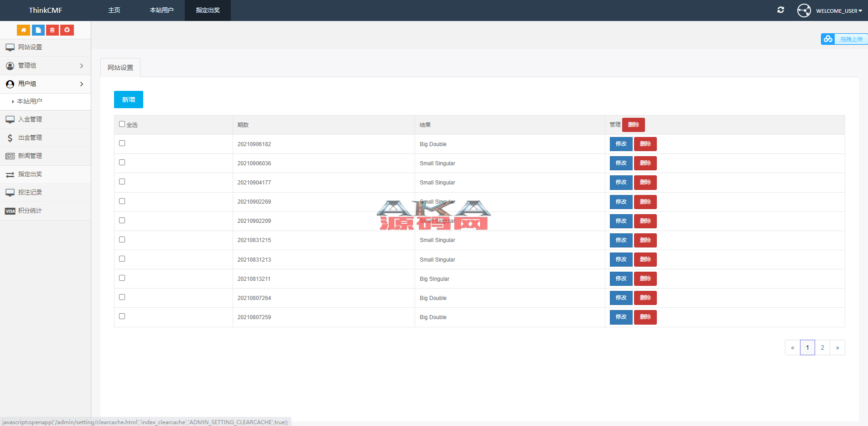Switch to the 本站用户 top tab

(x=161, y=11)
